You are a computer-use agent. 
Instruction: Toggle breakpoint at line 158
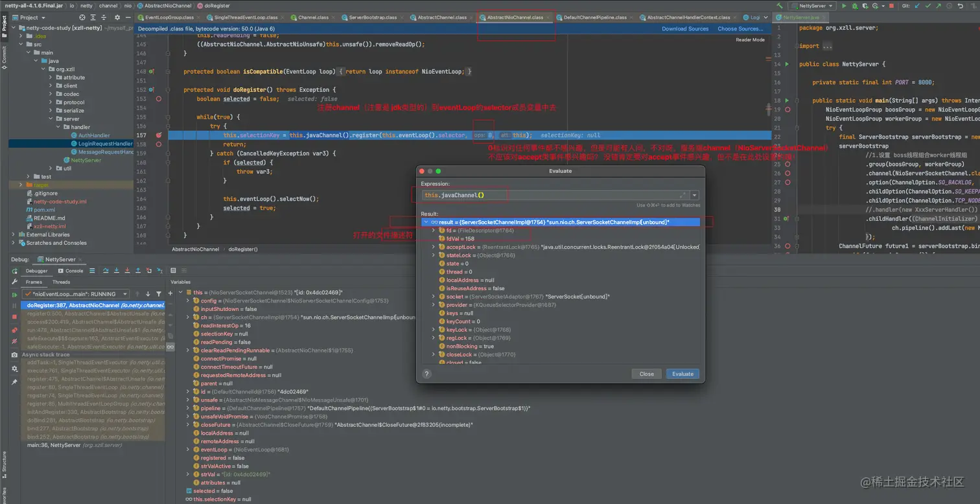pos(159,144)
